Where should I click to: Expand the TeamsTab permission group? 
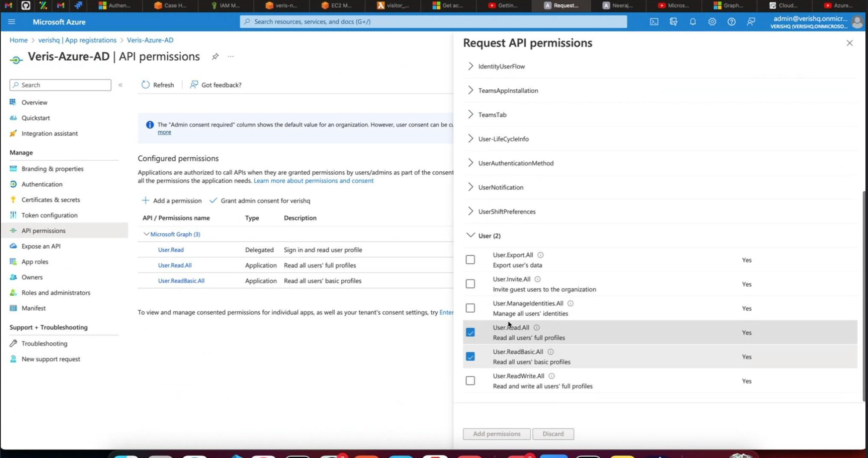click(471, 114)
